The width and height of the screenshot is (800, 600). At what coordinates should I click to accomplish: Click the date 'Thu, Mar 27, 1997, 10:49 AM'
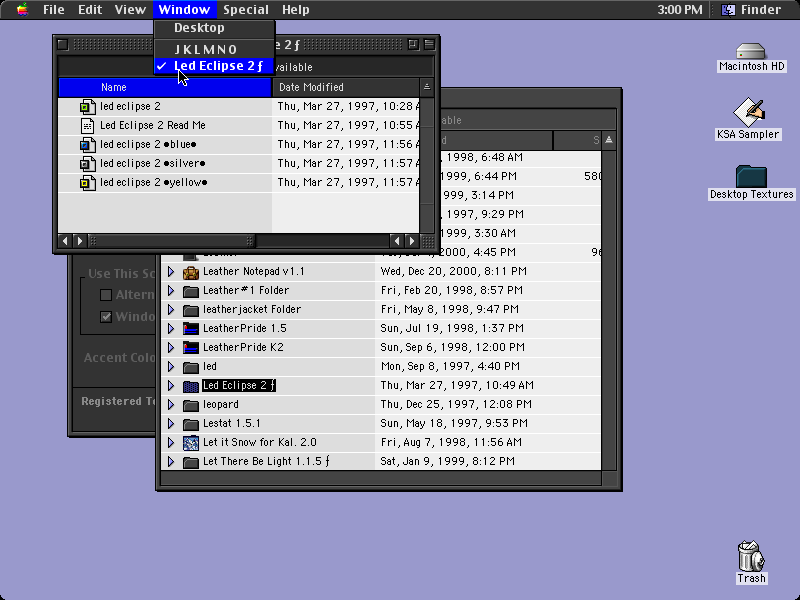[x=457, y=385]
